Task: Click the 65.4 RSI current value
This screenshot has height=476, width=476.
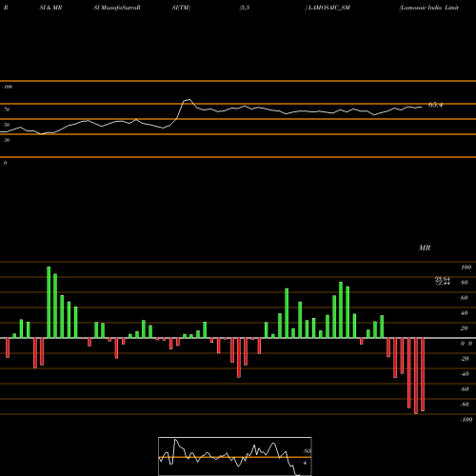Action: tap(435, 105)
